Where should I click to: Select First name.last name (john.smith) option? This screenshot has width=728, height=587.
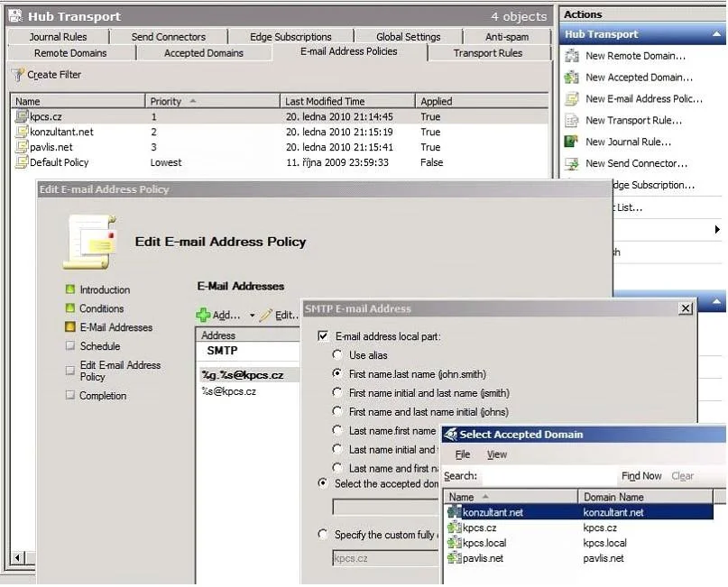[x=337, y=373]
